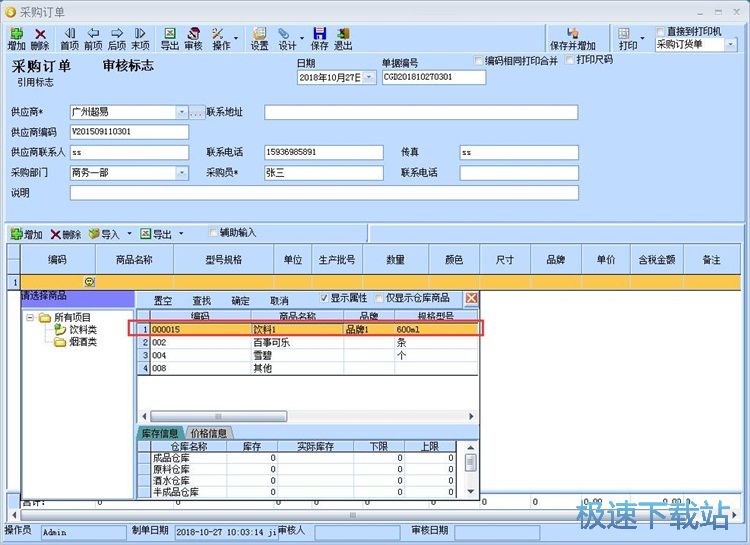Click 查找 in product popup
This screenshot has width=750, height=545.
(201, 301)
